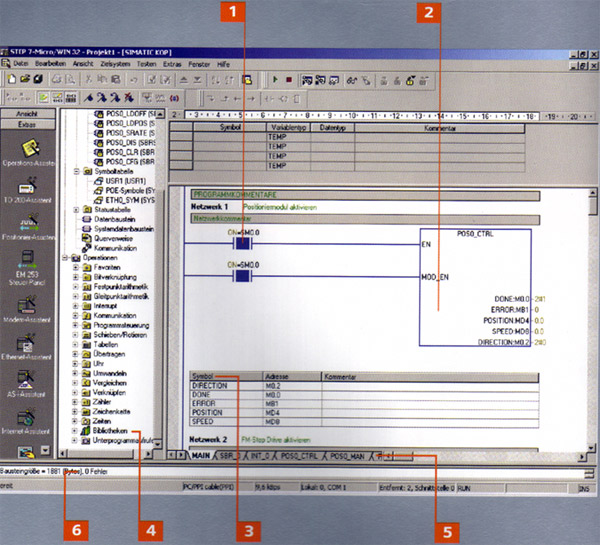Image resolution: width=600 pixels, height=545 pixels.
Task: Select the ON=SM0.0 contact on the EN rung
Action: tap(242, 243)
